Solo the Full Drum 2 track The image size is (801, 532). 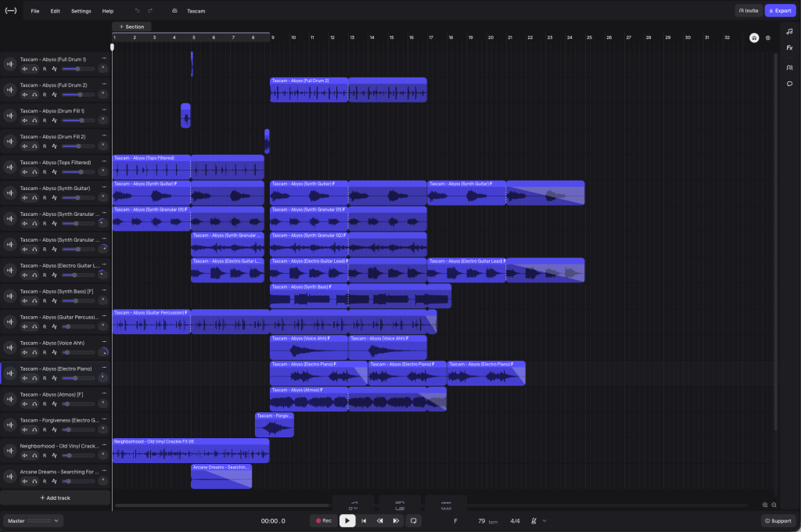coord(34,95)
